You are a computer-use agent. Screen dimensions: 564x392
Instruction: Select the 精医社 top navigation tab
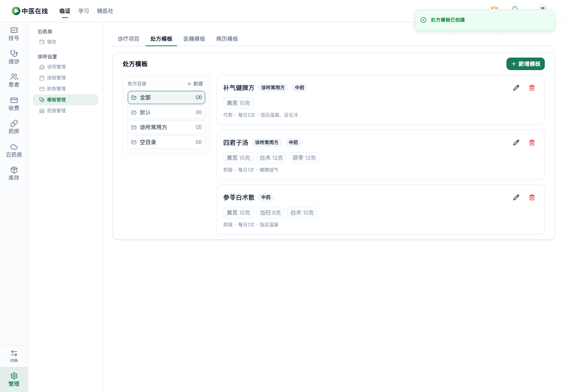(x=105, y=11)
